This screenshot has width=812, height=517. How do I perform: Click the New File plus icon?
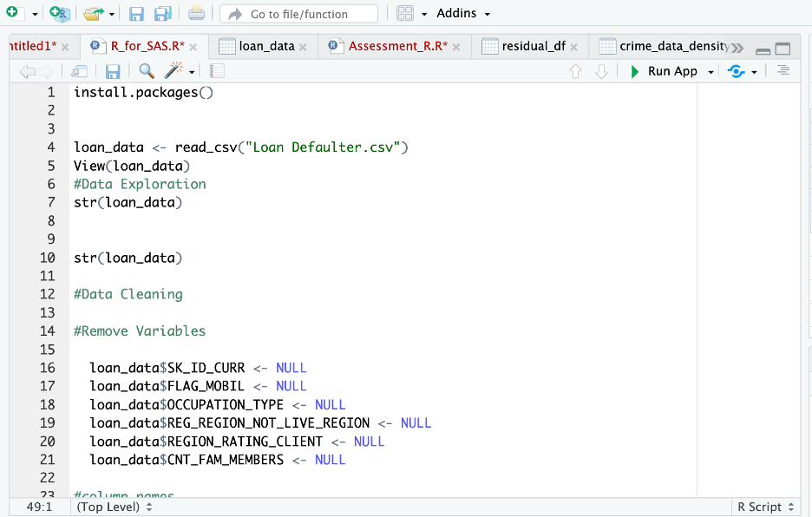coord(13,12)
